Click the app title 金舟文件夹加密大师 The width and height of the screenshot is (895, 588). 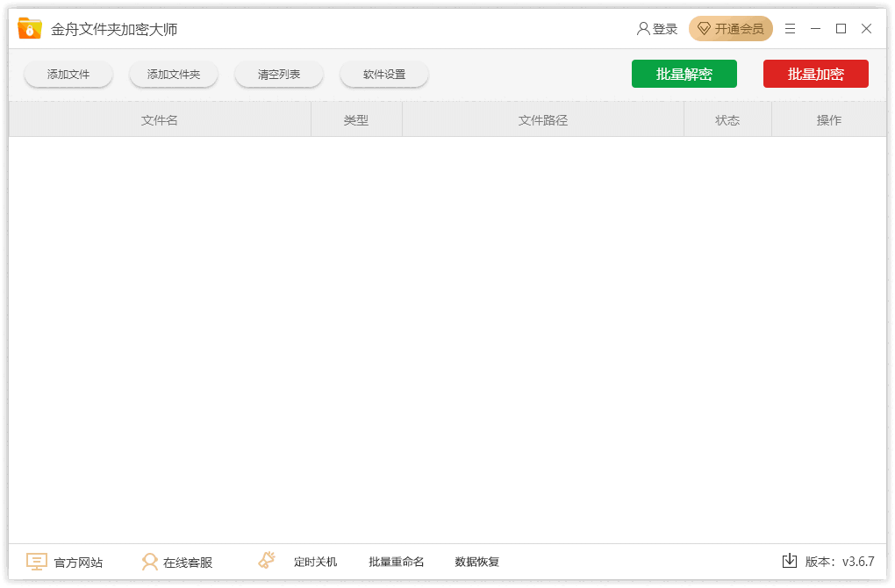tap(114, 29)
